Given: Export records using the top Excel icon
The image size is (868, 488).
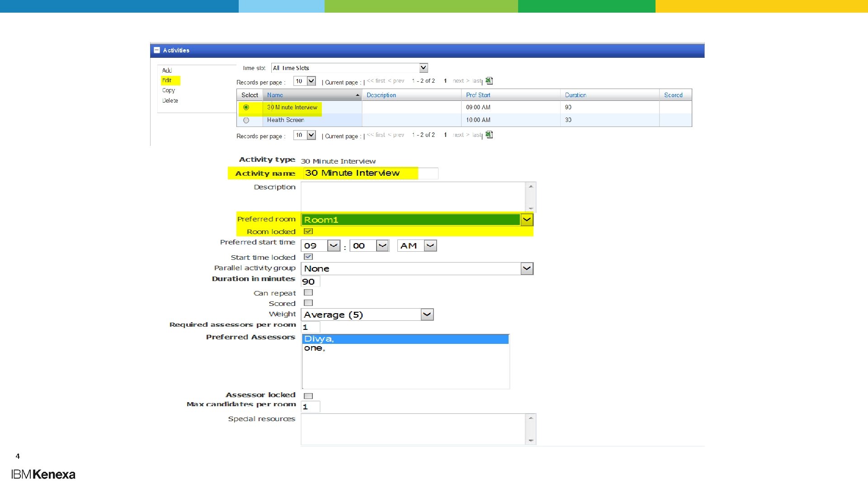Looking at the screenshot, I should click(489, 80).
